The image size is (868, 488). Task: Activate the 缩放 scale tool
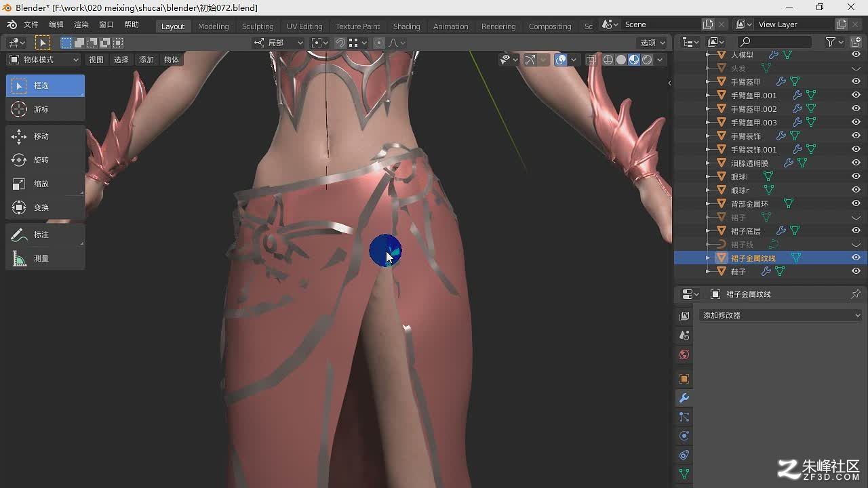click(45, 184)
